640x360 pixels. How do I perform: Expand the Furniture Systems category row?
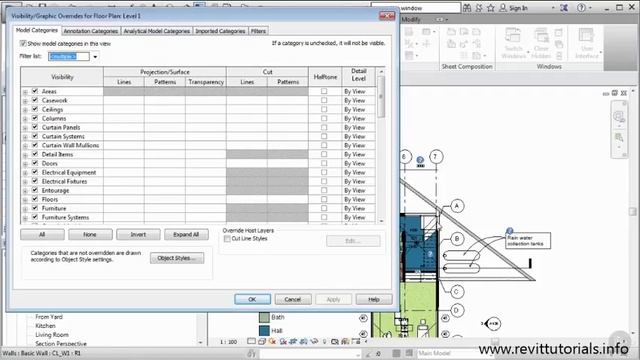click(25, 218)
